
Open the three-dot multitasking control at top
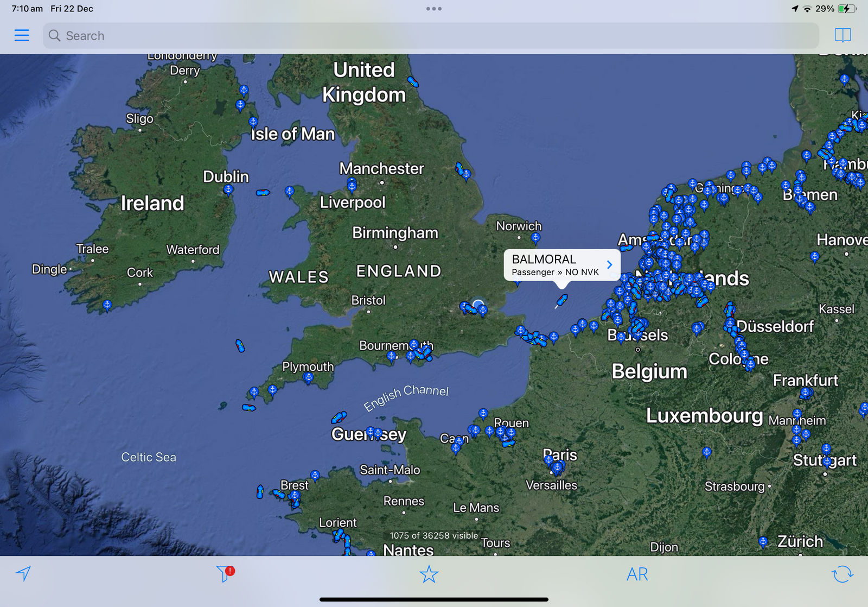[x=433, y=9]
